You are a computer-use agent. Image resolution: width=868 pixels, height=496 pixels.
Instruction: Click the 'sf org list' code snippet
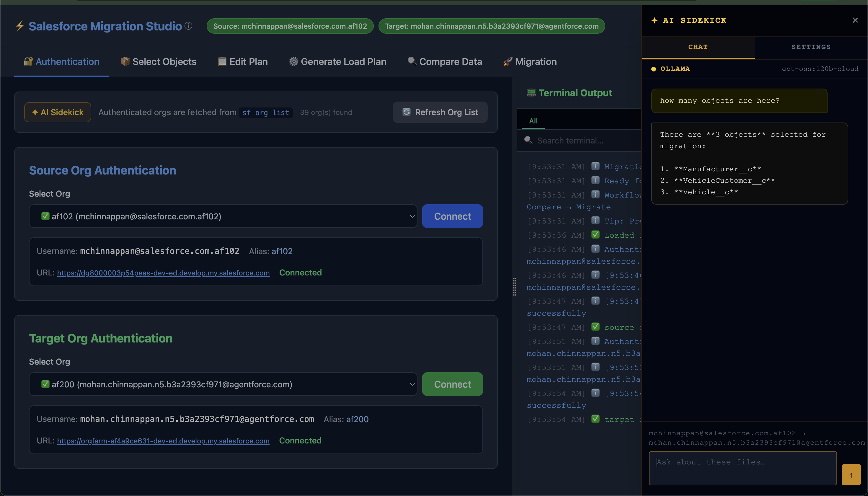tap(266, 112)
